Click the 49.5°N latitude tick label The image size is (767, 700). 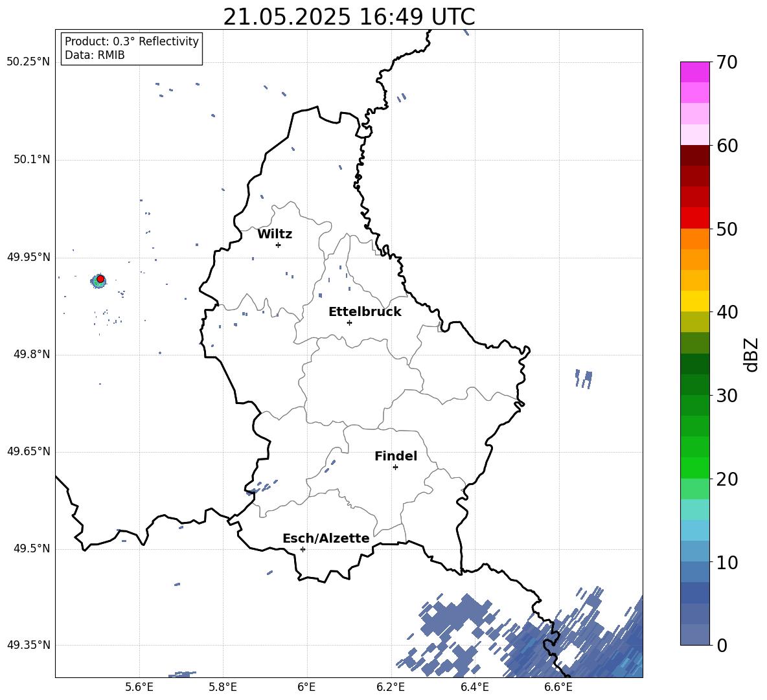(32, 548)
